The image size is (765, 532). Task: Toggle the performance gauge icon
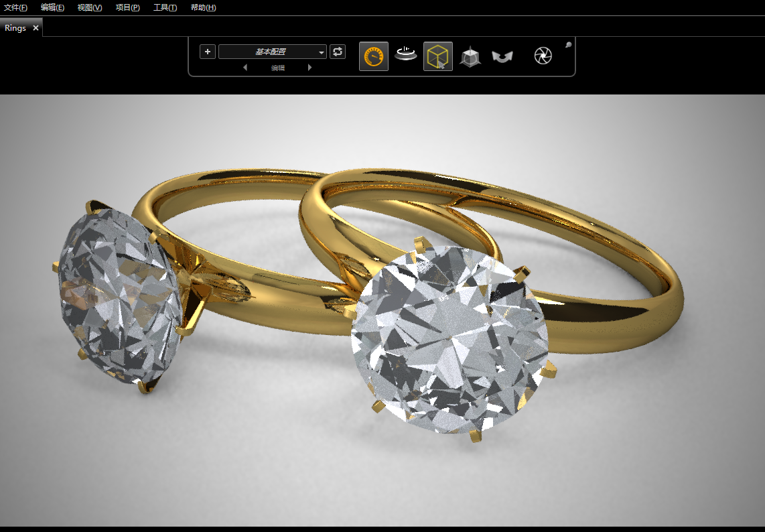374,56
